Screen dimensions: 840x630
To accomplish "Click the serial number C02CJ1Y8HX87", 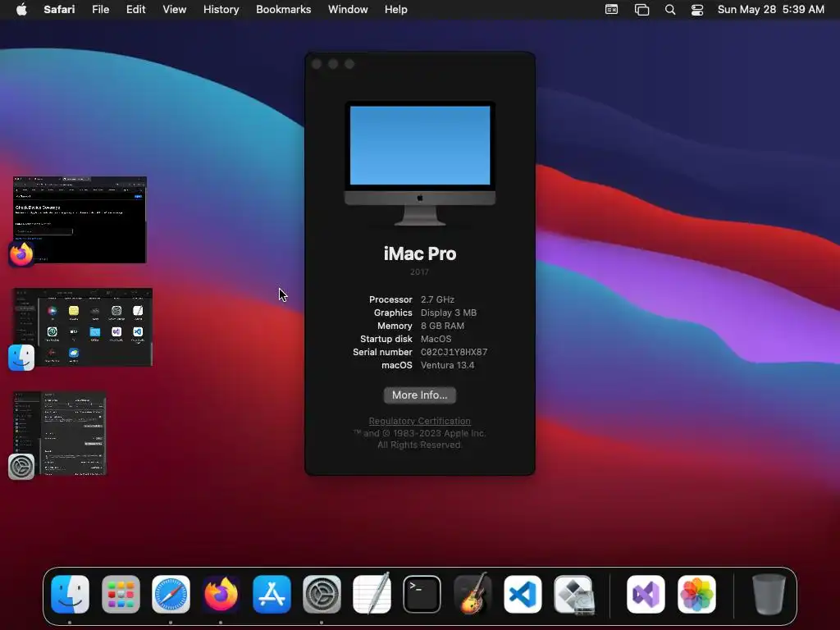I will tap(454, 353).
